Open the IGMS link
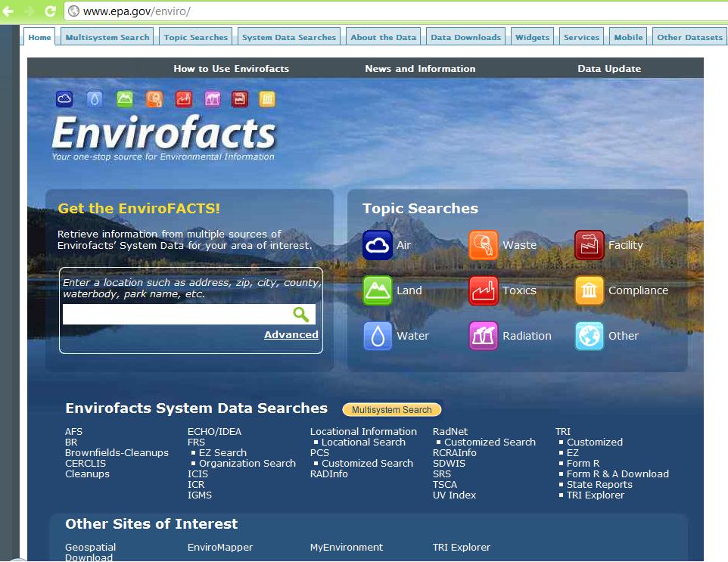The width and height of the screenshot is (728, 562). (200, 495)
